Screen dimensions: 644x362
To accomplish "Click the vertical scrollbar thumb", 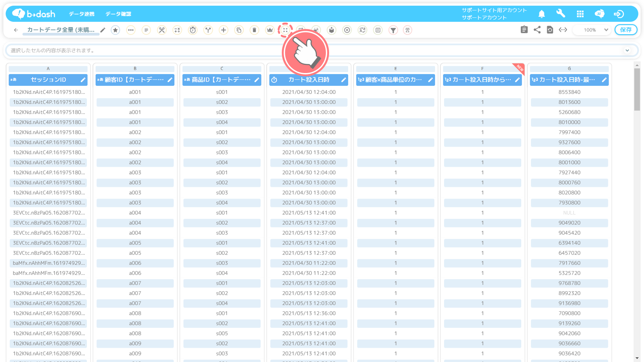I will [637, 89].
